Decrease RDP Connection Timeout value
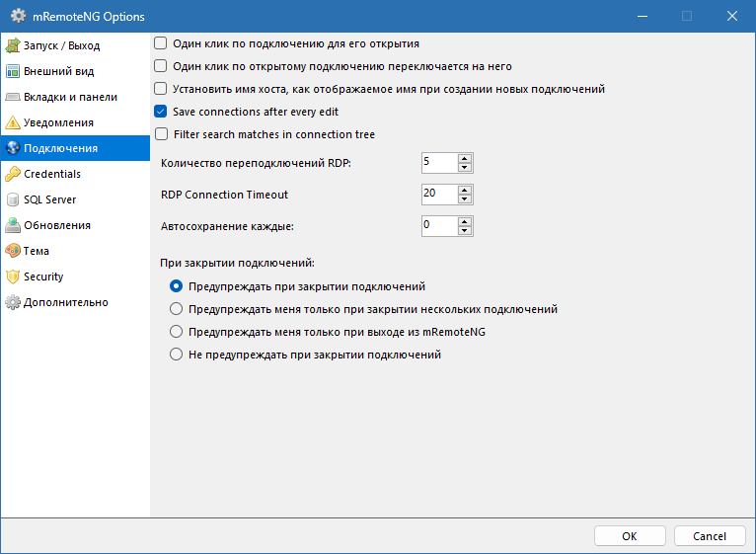The height and width of the screenshot is (554, 756). coord(466,198)
